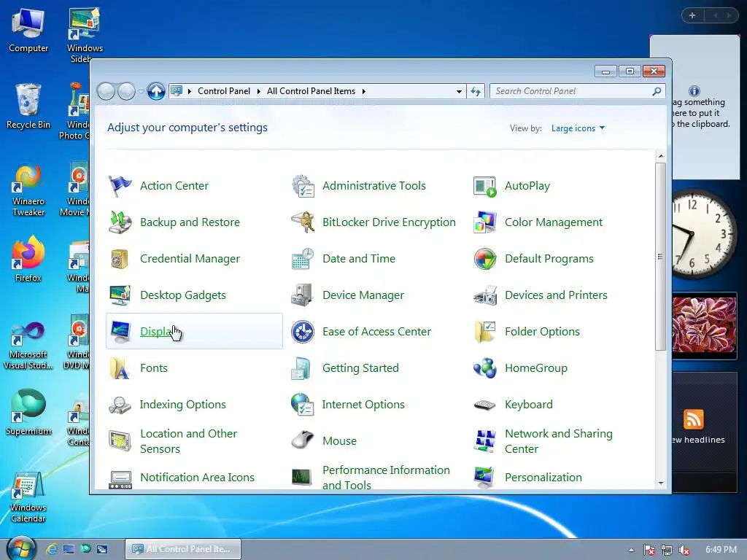
Task: Click the Search Control Panel field
Action: click(x=577, y=91)
